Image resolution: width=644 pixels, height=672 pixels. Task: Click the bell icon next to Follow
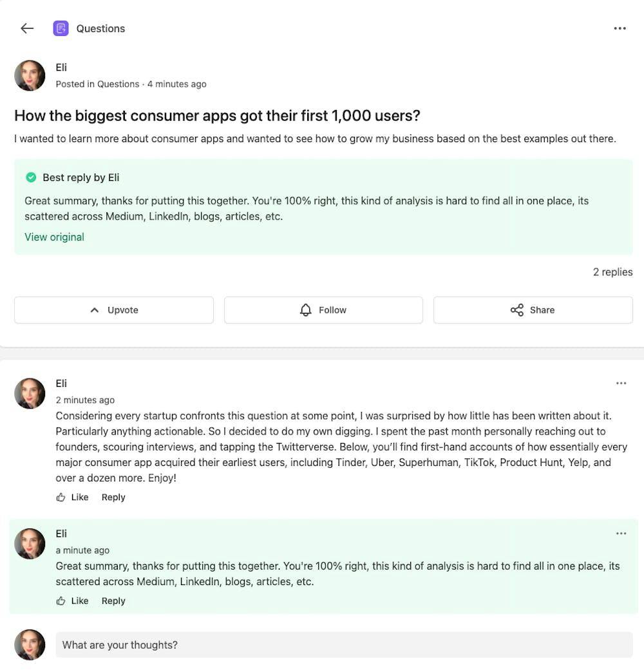pos(305,310)
